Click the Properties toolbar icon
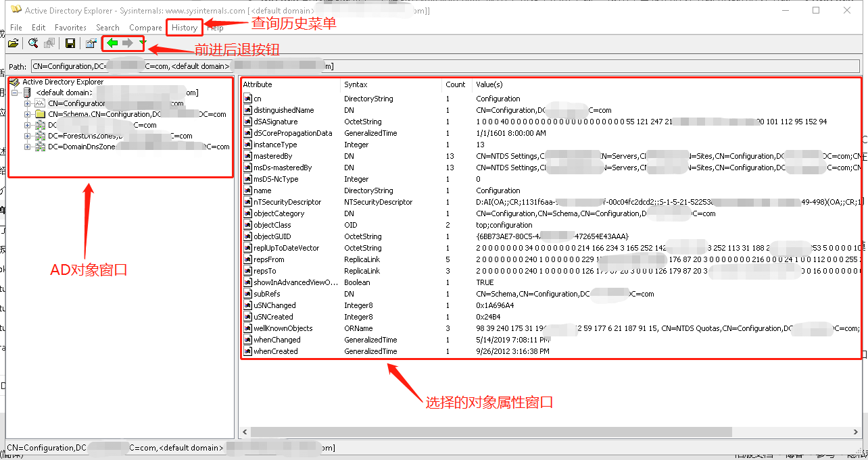The width and height of the screenshot is (868, 460). pos(91,43)
